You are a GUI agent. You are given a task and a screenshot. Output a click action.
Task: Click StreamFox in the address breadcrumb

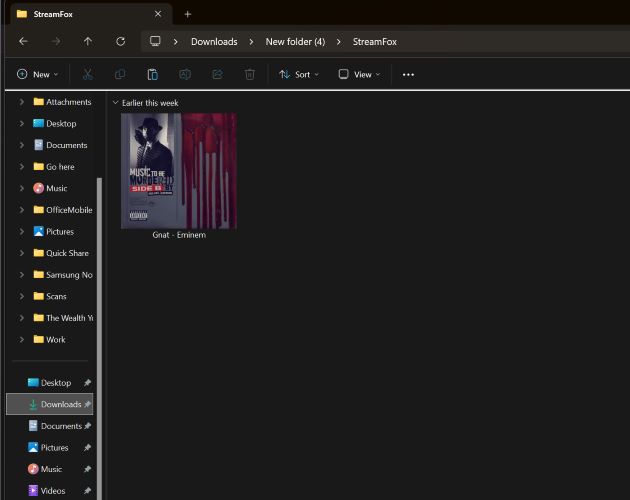(x=374, y=42)
